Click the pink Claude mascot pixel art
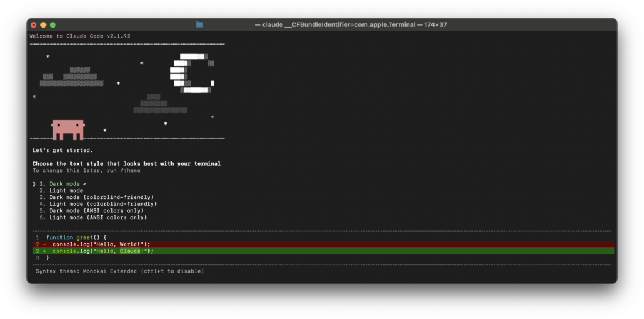This screenshot has width=644, height=319. pyautogui.click(x=67, y=129)
